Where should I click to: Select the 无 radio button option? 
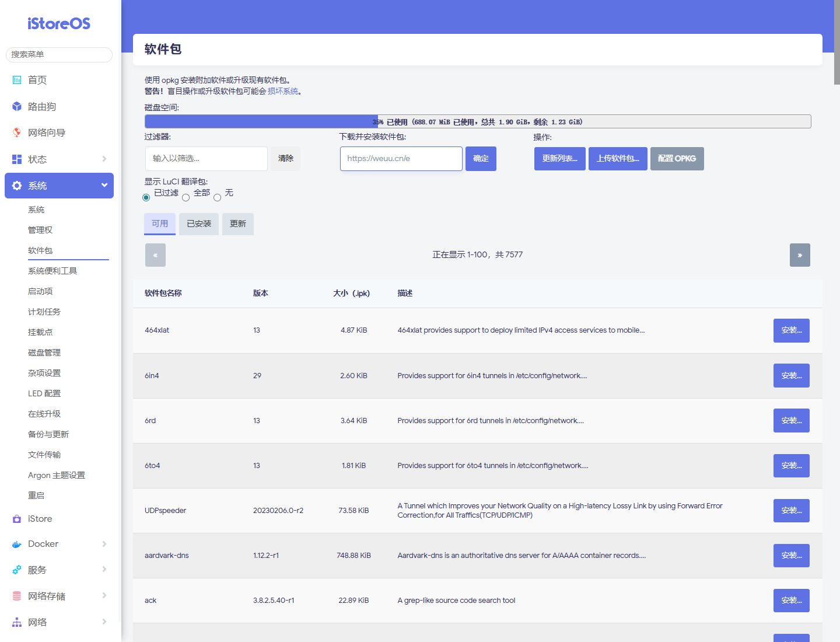pos(218,198)
